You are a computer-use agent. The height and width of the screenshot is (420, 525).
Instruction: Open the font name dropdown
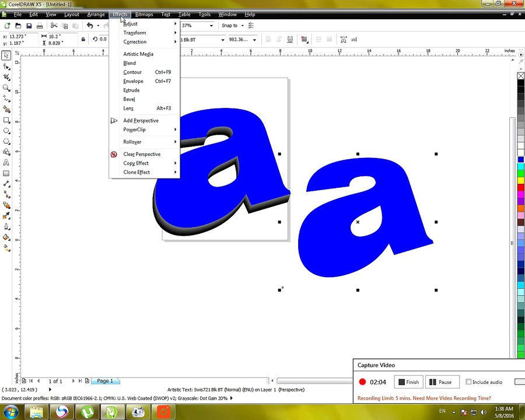tap(223, 40)
